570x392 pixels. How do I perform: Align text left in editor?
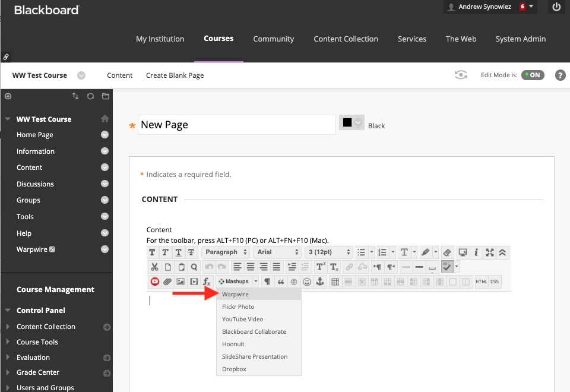(x=237, y=267)
